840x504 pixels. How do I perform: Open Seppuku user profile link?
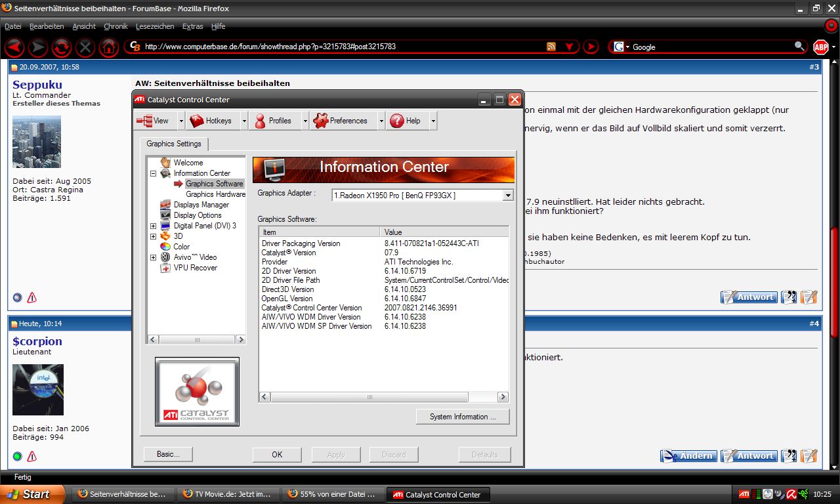coord(37,85)
